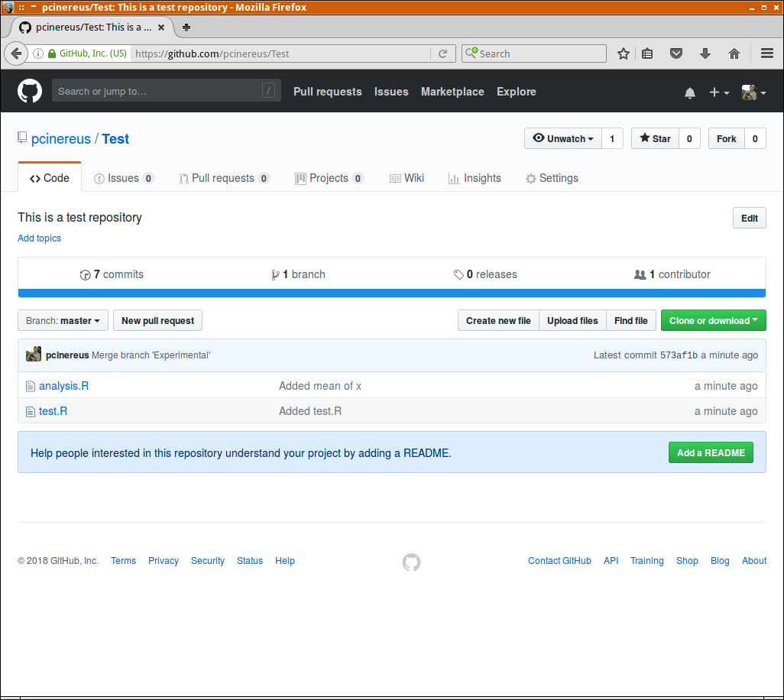Focus the Firefox URL address bar

click(x=282, y=53)
